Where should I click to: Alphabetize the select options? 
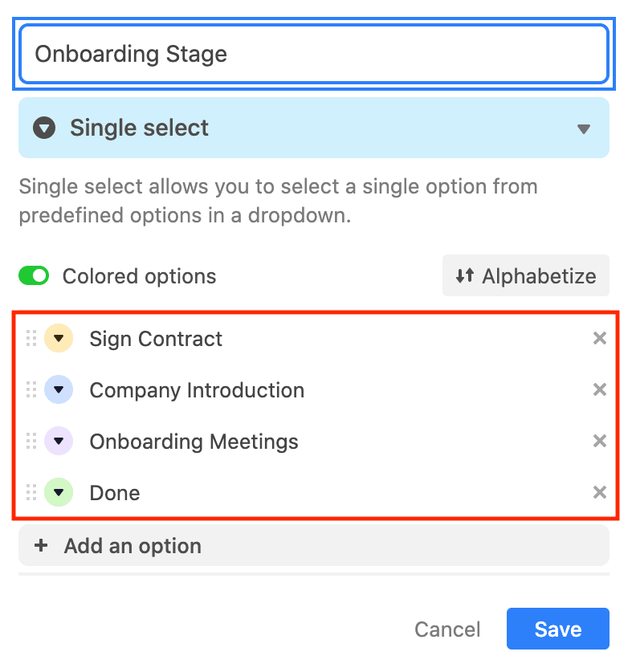click(x=526, y=276)
